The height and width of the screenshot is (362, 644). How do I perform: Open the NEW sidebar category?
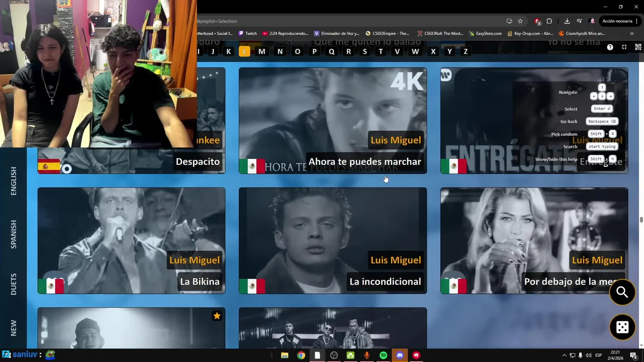click(x=14, y=328)
